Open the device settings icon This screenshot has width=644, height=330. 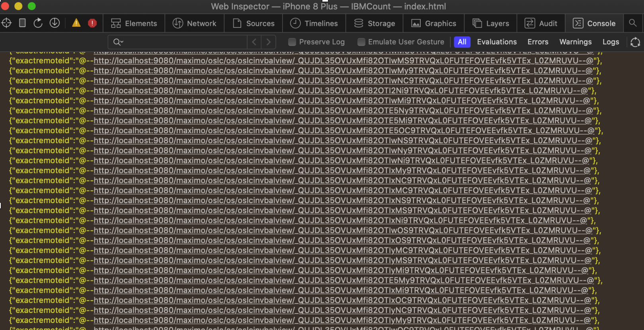click(22, 23)
